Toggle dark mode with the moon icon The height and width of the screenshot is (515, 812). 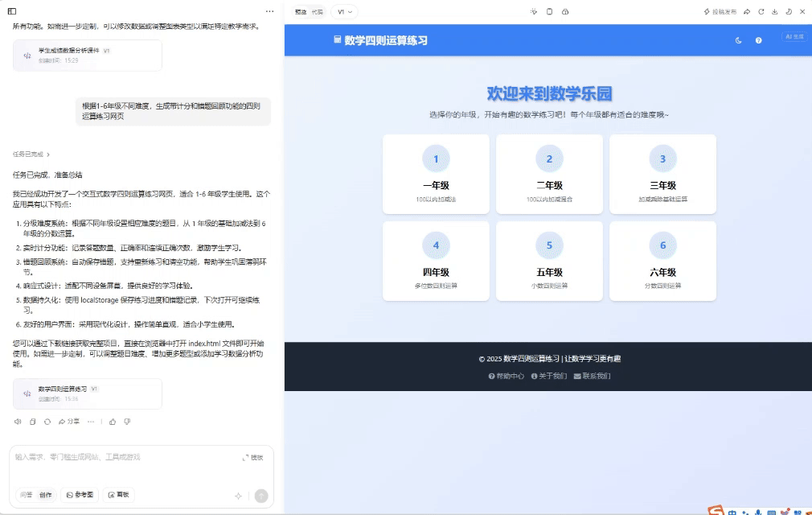tap(738, 39)
